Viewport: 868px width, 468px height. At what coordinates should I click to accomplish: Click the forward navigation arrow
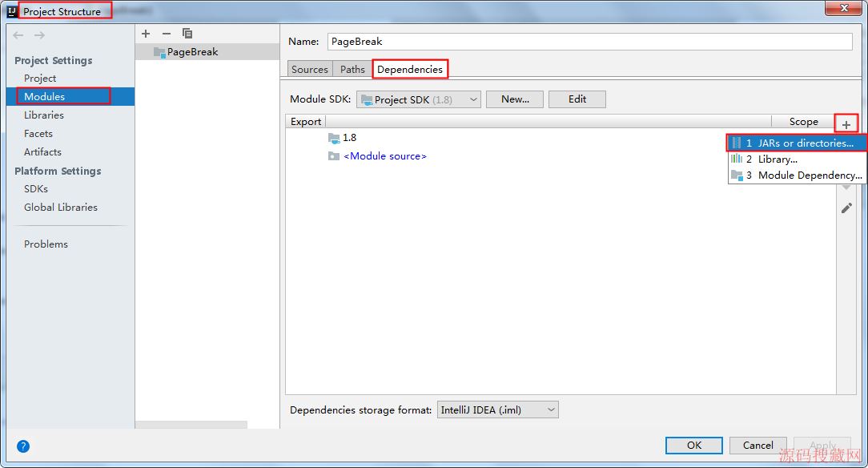39,35
